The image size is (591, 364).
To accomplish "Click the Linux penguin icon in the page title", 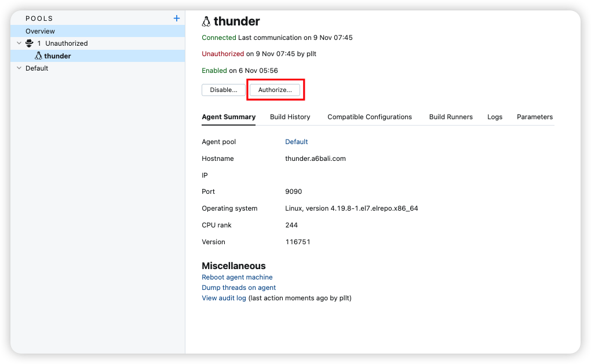I will (x=206, y=21).
